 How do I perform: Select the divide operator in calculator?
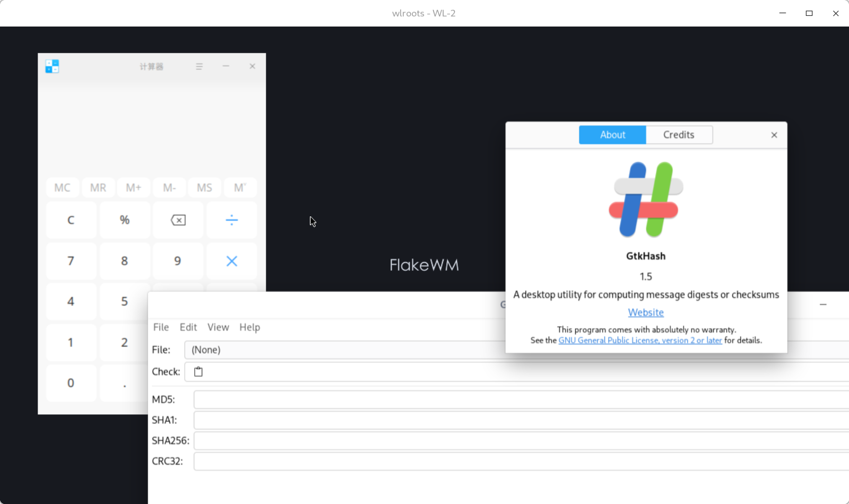[x=232, y=220]
